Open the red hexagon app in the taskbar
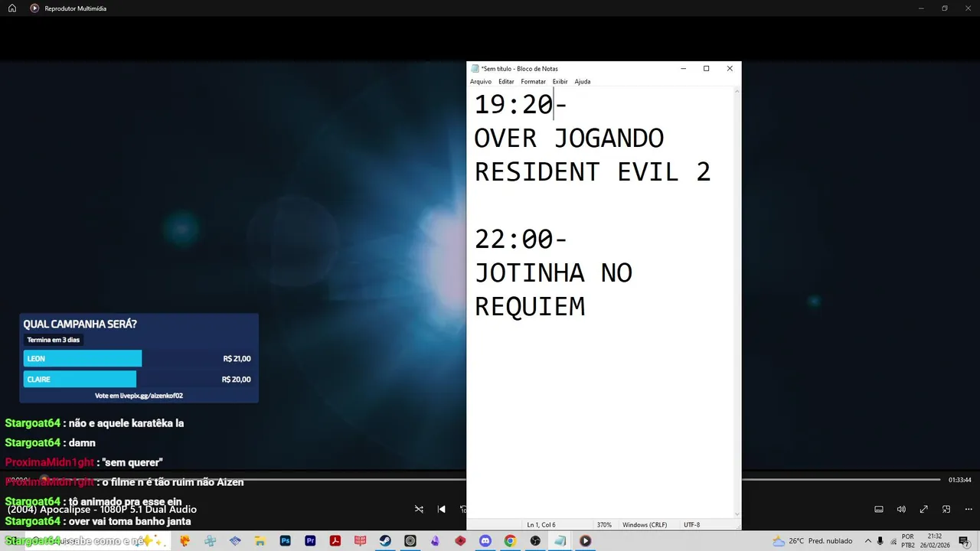Viewport: 980px width, 551px height. (460, 540)
